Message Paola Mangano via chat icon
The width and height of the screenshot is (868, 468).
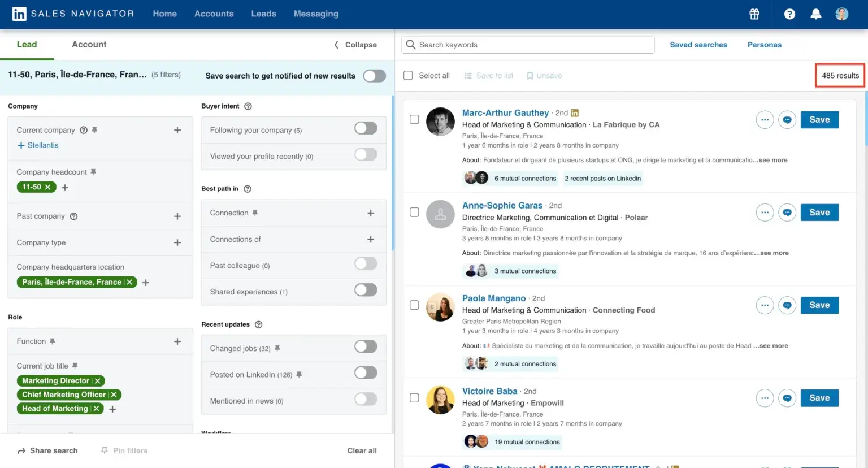pyautogui.click(x=787, y=305)
